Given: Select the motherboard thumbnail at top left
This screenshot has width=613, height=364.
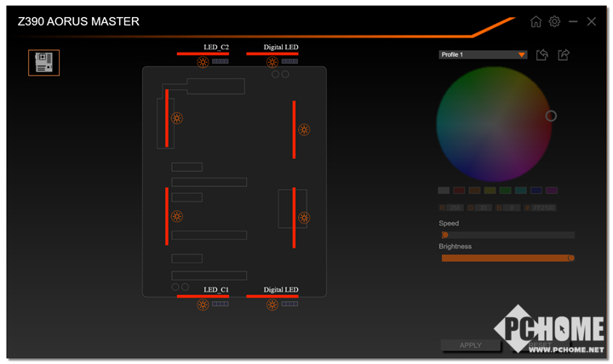Looking at the screenshot, I should pyautogui.click(x=43, y=62).
